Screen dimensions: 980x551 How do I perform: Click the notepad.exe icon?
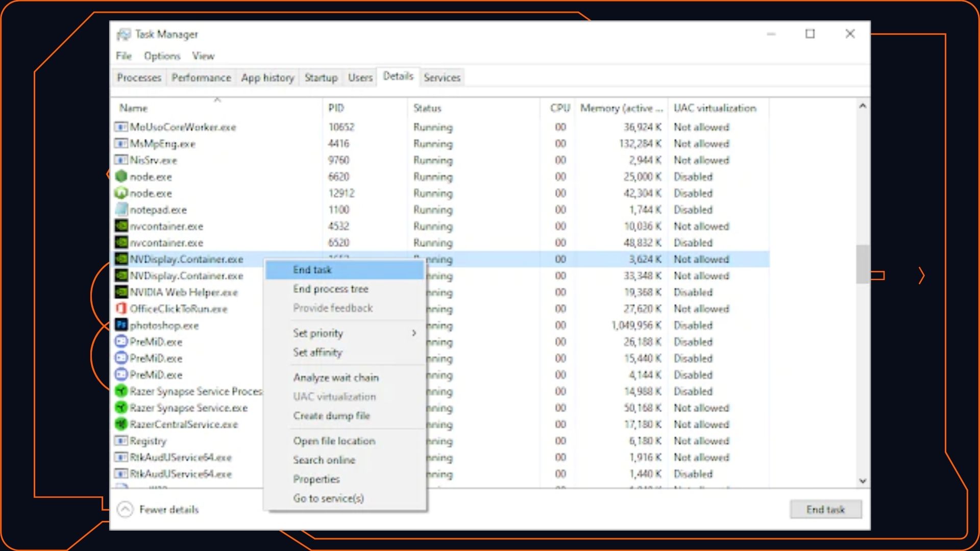tap(121, 209)
